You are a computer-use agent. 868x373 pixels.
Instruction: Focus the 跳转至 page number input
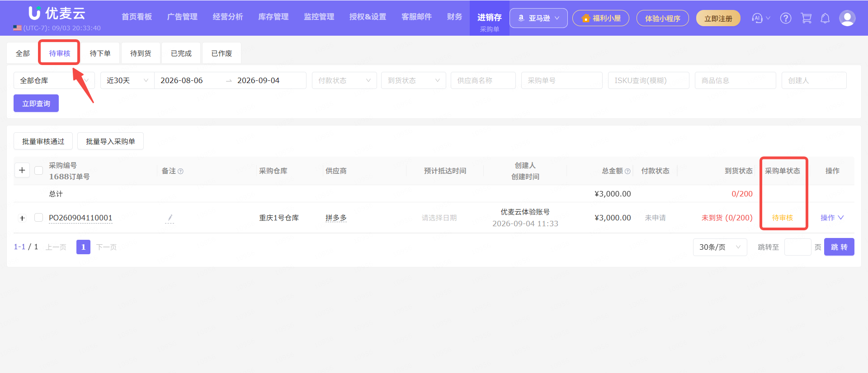(797, 247)
